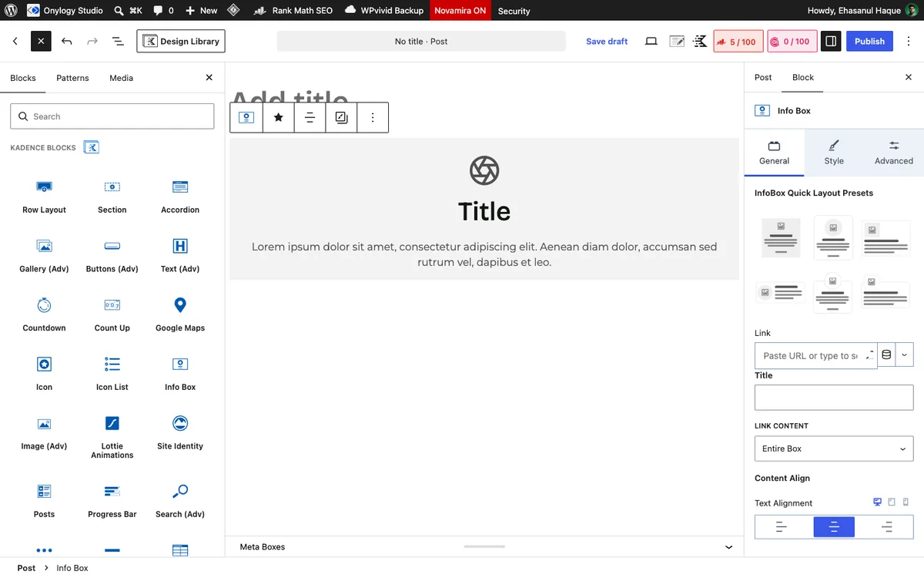Open Rank Math SEO admin bar menu

point(293,11)
